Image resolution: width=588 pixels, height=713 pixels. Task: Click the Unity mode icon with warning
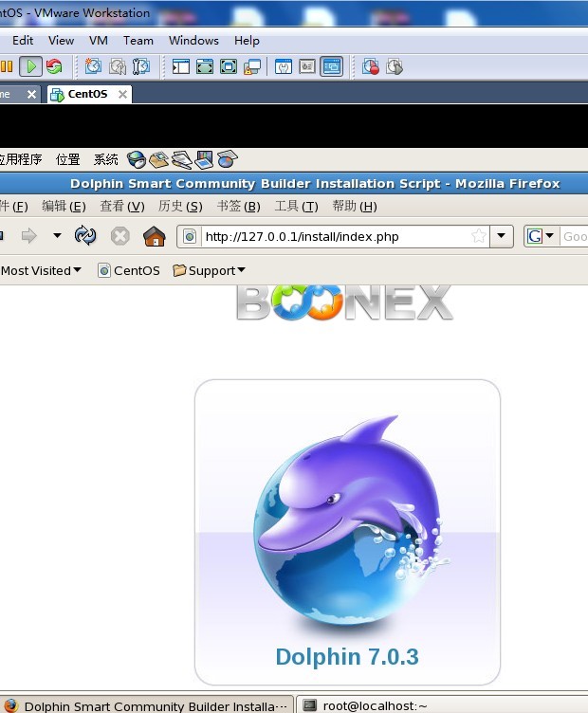pos(252,66)
